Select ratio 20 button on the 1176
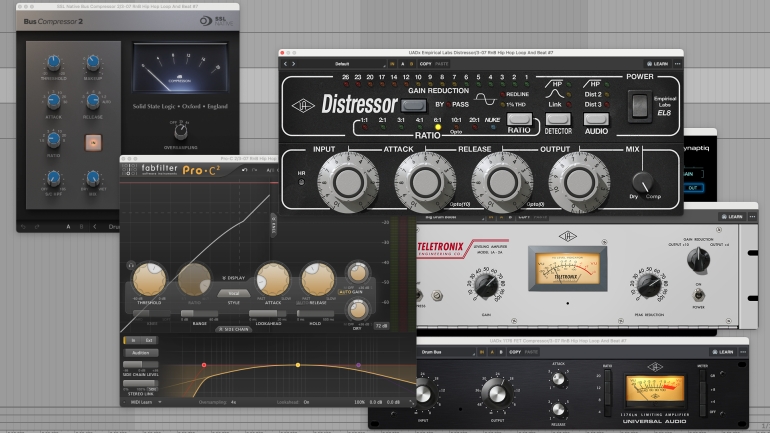Screen dimensions: 770x433 [x=608, y=377]
